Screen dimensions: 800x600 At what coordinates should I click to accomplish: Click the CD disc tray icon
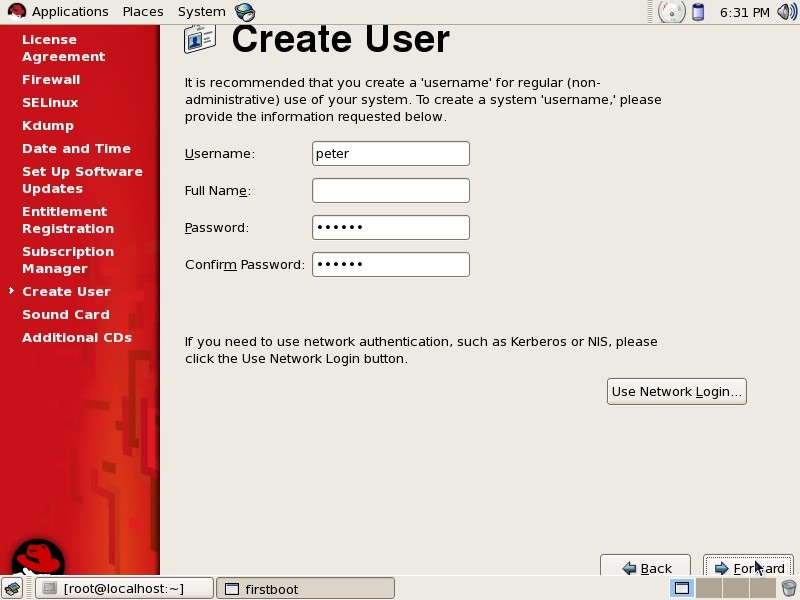(x=671, y=12)
